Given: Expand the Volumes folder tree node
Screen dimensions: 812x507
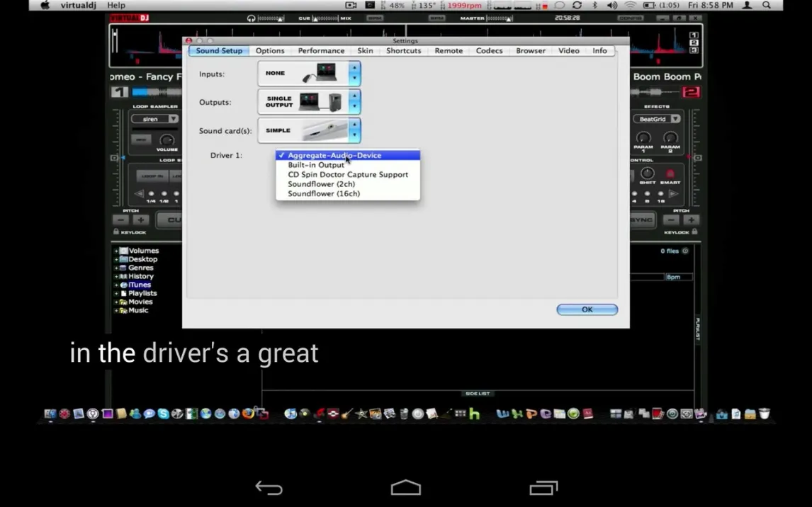Looking at the screenshot, I should 116,251.
